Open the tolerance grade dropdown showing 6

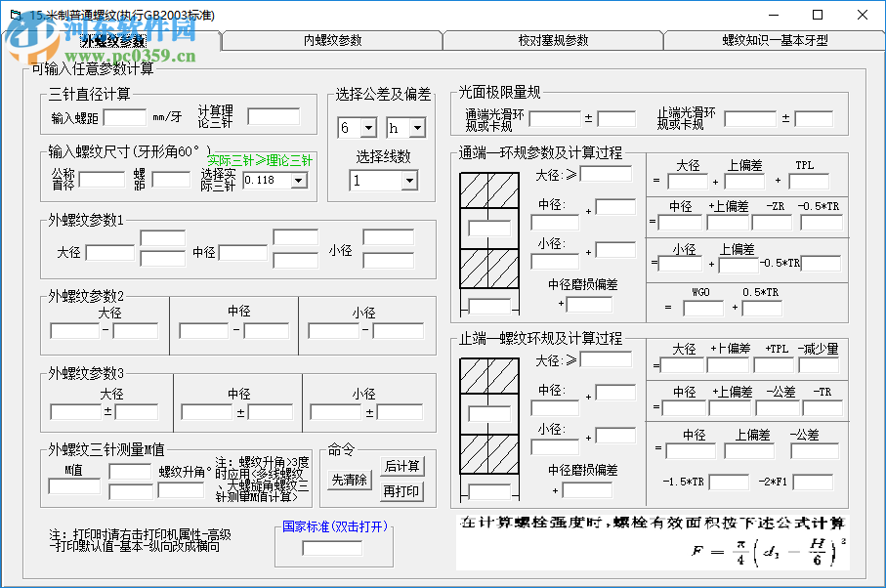tap(357, 128)
